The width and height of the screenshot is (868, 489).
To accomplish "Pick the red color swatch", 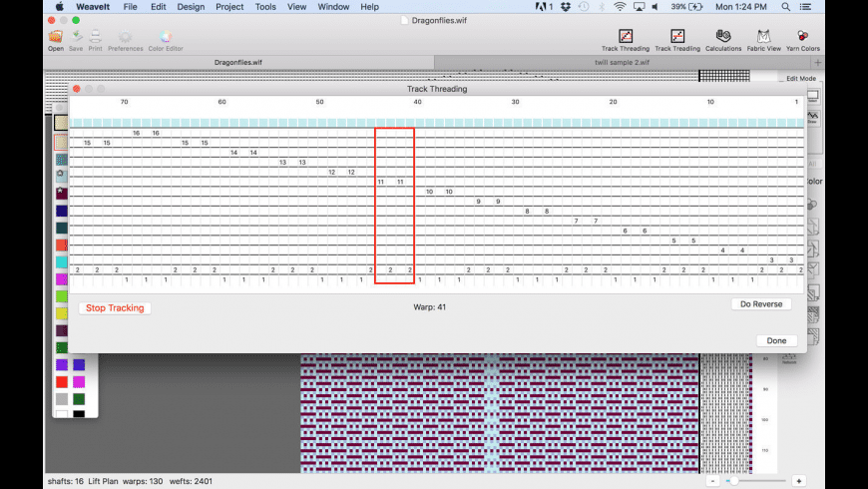I will (62, 382).
